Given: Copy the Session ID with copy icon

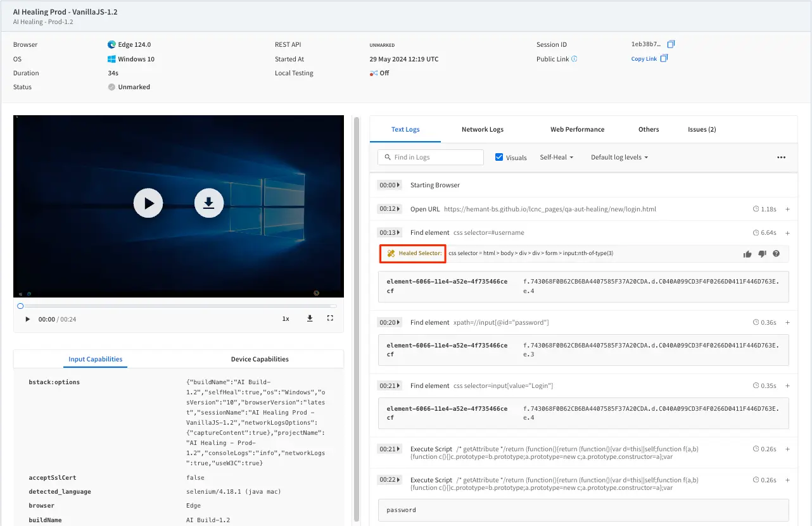Looking at the screenshot, I should (671, 44).
